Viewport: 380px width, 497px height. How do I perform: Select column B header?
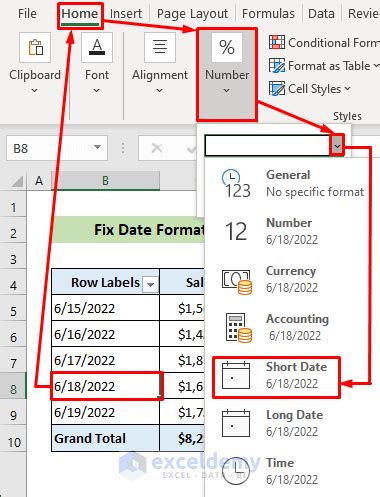point(105,181)
